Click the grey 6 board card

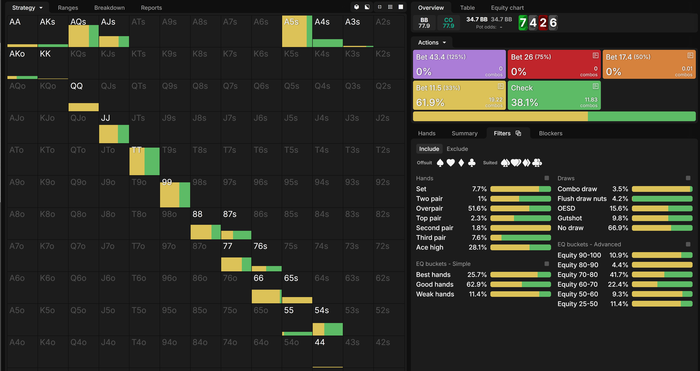(553, 23)
